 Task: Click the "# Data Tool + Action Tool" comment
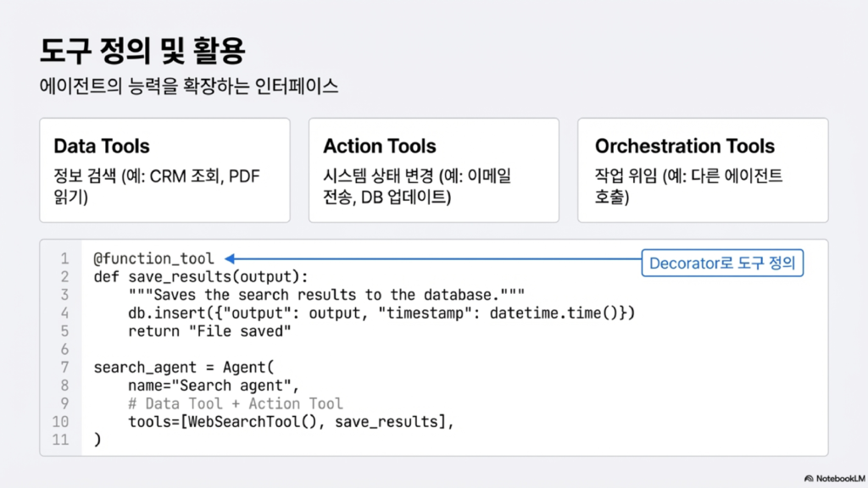click(x=236, y=404)
